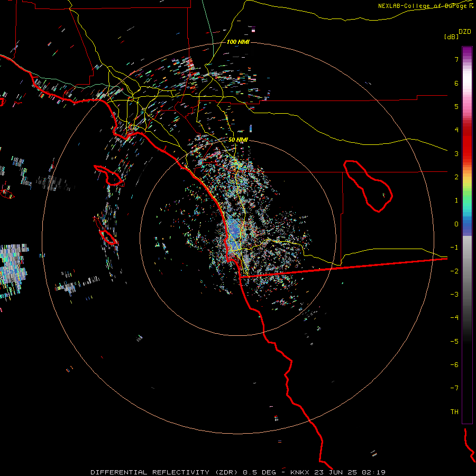Click the positive "1" tick label on the scale
The height and width of the screenshot is (476, 476).
(x=456, y=200)
